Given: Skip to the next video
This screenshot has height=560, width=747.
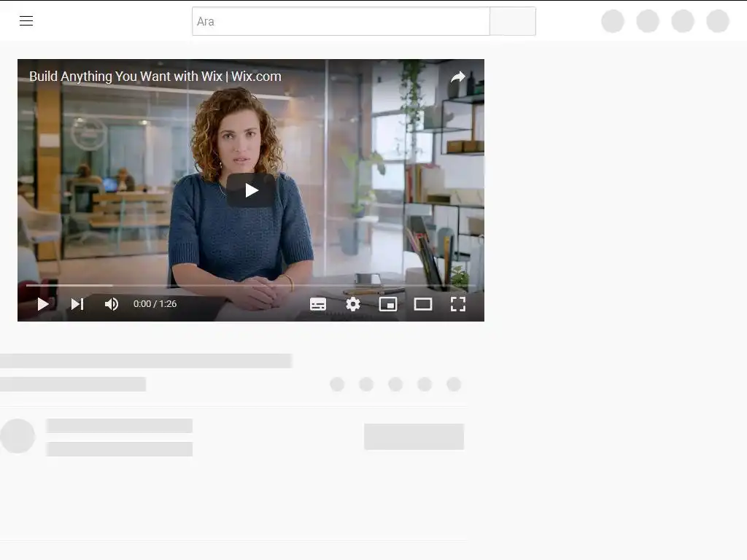Looking at the screenshot, I should (77, 304).
